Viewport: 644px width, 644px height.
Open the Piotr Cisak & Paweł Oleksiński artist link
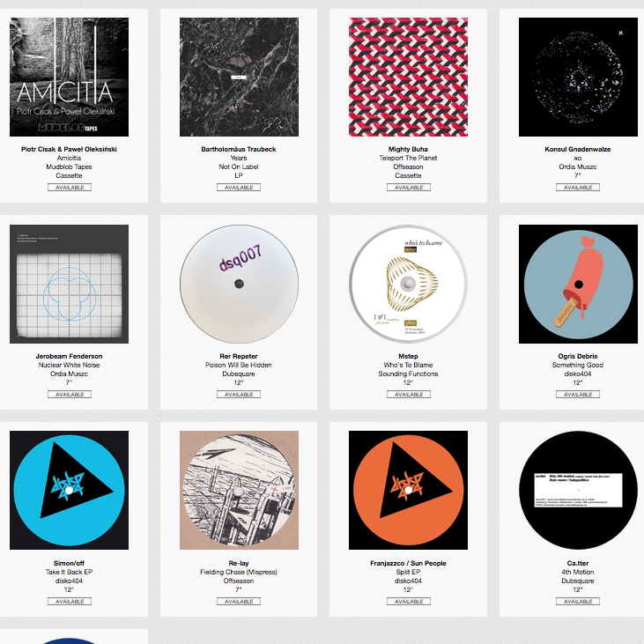pos(69,149)
